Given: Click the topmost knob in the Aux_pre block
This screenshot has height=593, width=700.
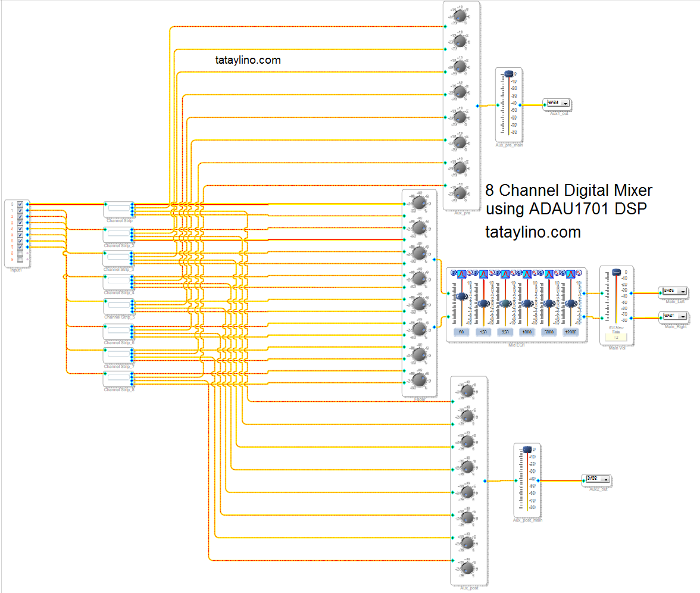Looking at the screenshot, I should [x=460, y=16].
